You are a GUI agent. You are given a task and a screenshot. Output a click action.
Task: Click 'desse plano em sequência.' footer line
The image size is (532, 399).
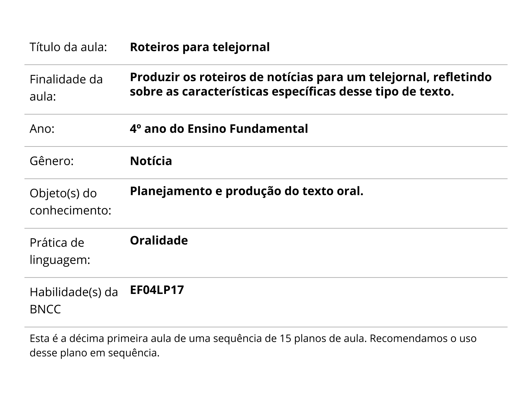point(95,353)
